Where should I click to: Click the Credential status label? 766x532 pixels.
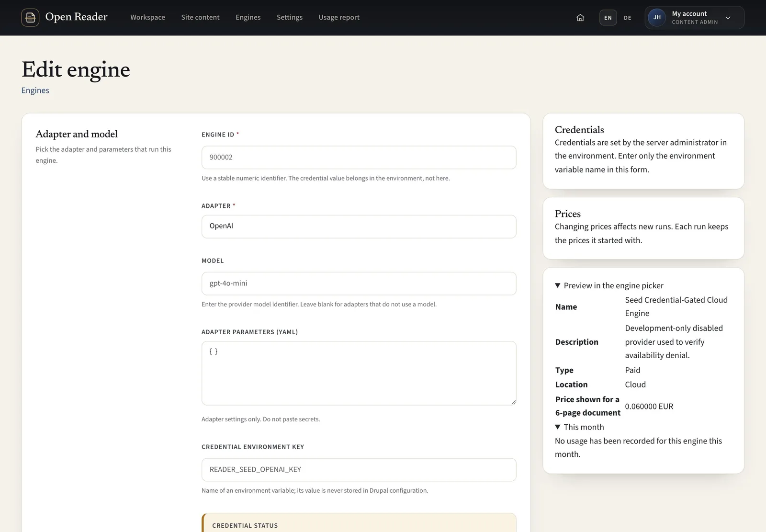[x=245, y=526]
